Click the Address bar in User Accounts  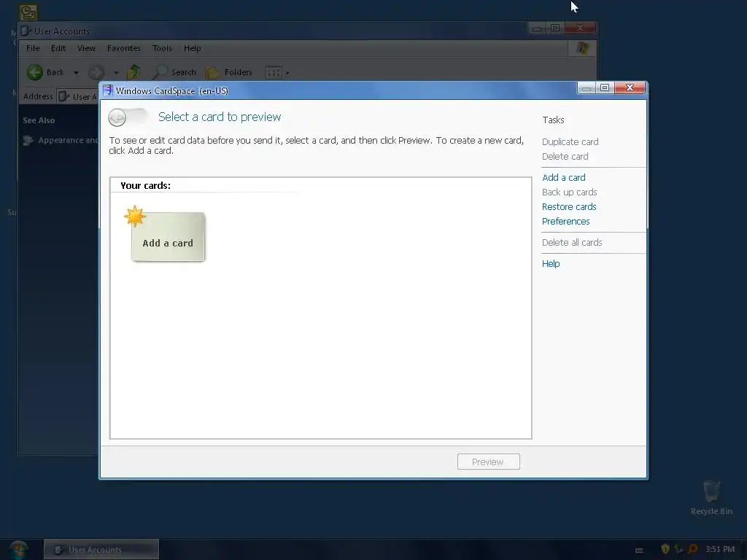tap(77, 97)
